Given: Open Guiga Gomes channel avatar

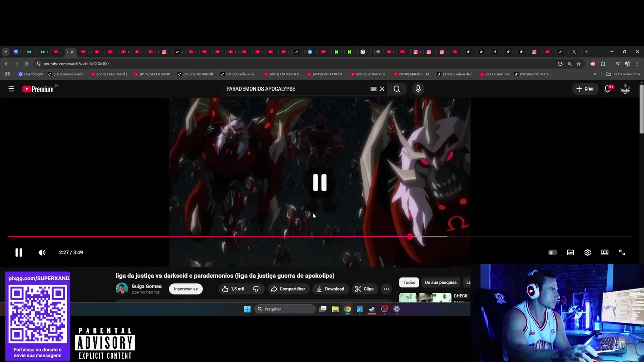Looking at the screenshot, I should pyautogui.click(x=122, y=289).
